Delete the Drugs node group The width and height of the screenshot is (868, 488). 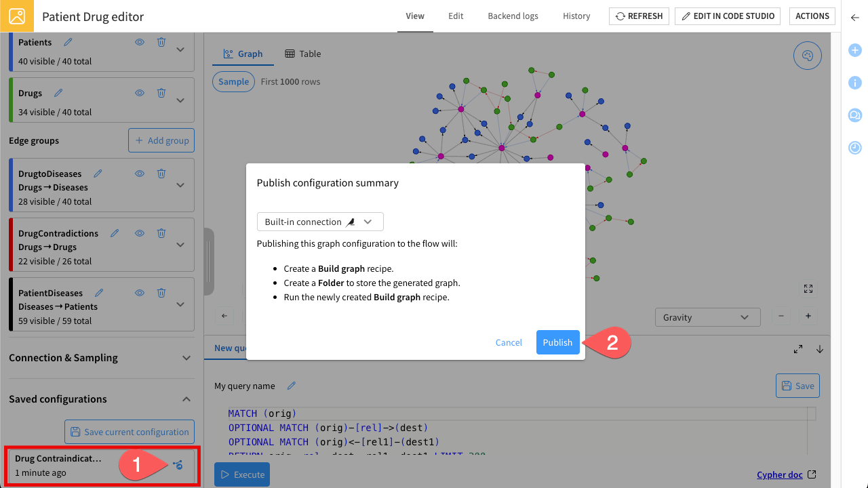pos(161,93)
